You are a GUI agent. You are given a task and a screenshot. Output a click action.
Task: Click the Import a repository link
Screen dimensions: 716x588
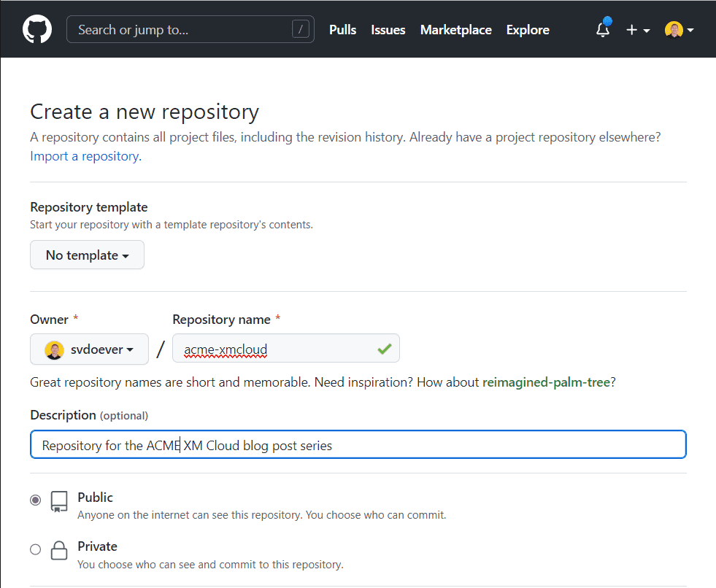pyautogui.click(x=85, y=156)
